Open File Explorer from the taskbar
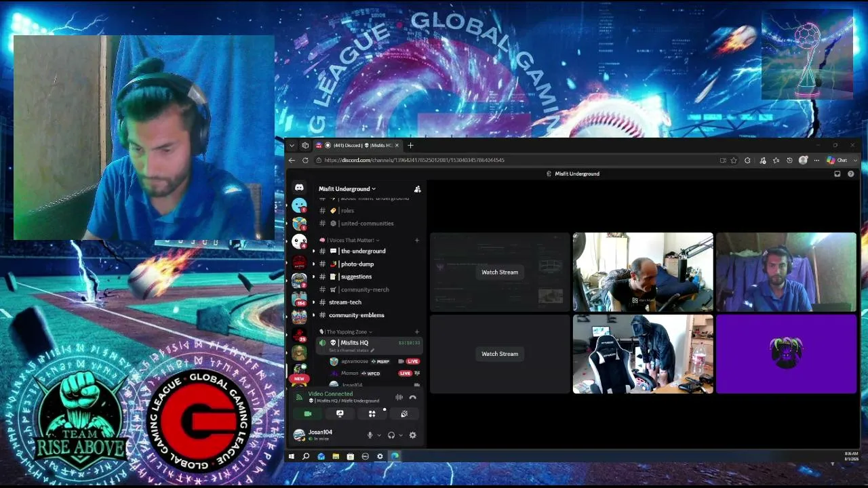868x488 pixels. pos(336,456)
